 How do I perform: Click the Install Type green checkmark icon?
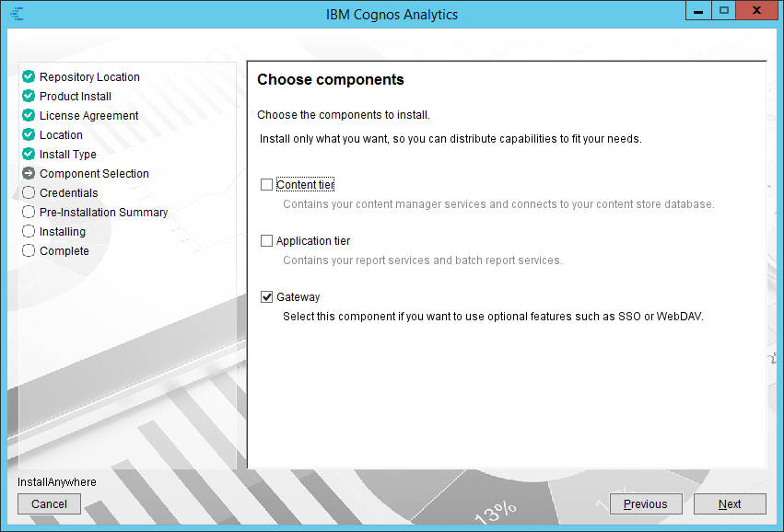point(29,154)
